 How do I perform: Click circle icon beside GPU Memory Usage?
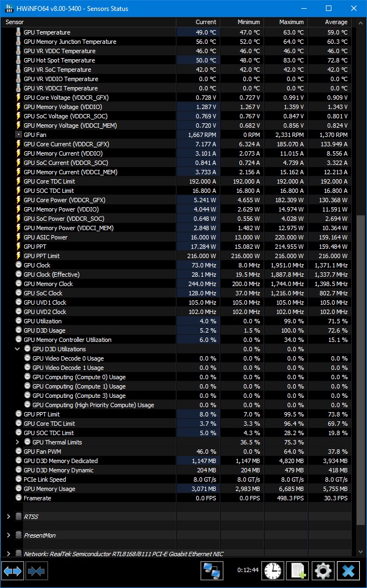pos(19,489)
